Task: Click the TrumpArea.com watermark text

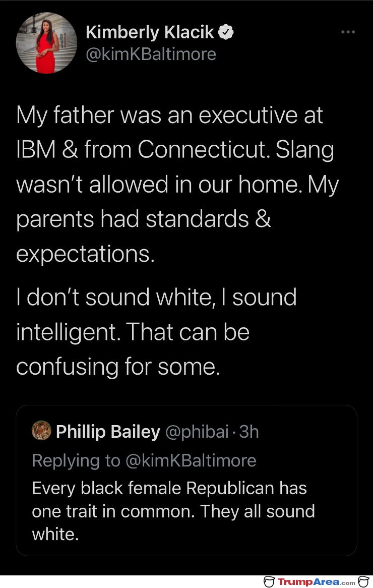Action: [316, 582]
